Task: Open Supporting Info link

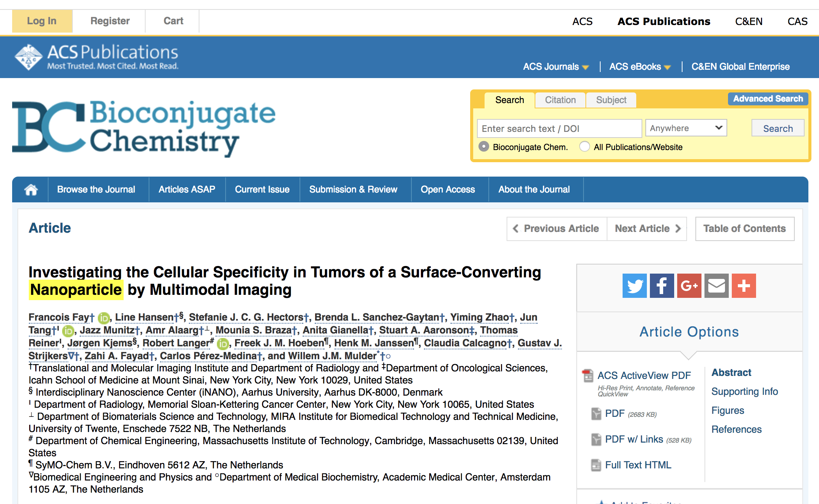Action: [745, 391]
